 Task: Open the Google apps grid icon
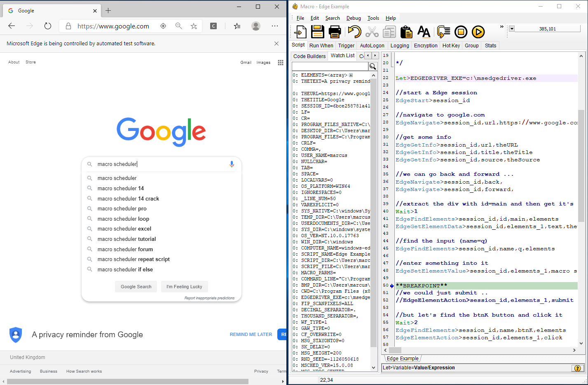click(x=281, y=63)
